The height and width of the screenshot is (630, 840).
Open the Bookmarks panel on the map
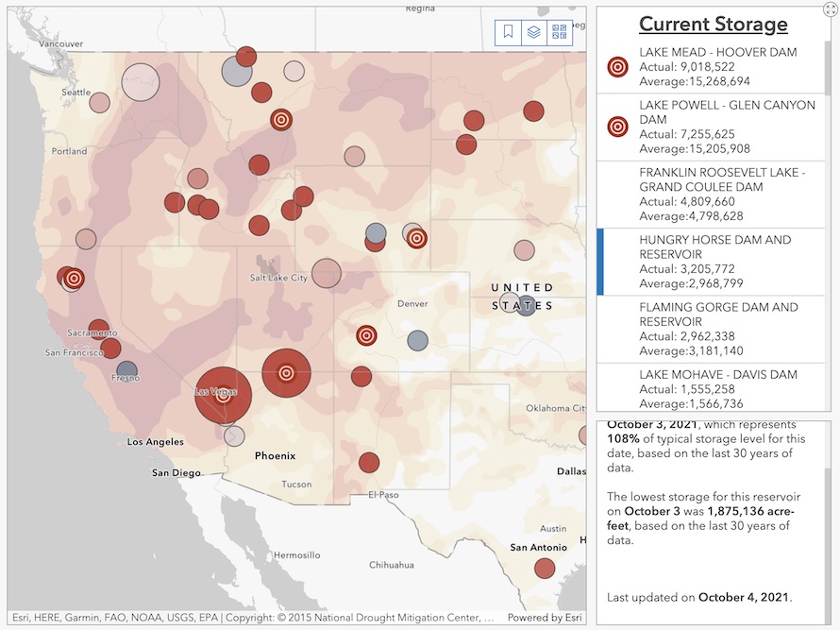click(x=507, y=31)
